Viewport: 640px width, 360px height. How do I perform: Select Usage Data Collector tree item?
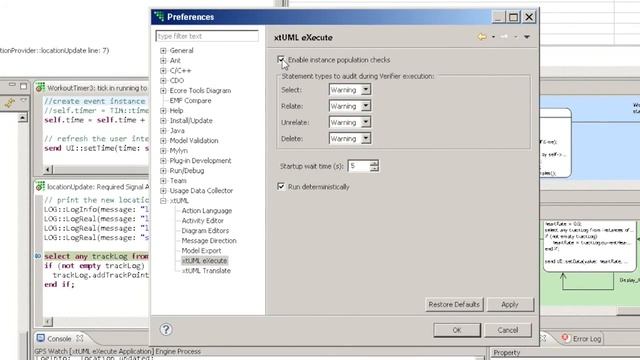tap(201, 191)
